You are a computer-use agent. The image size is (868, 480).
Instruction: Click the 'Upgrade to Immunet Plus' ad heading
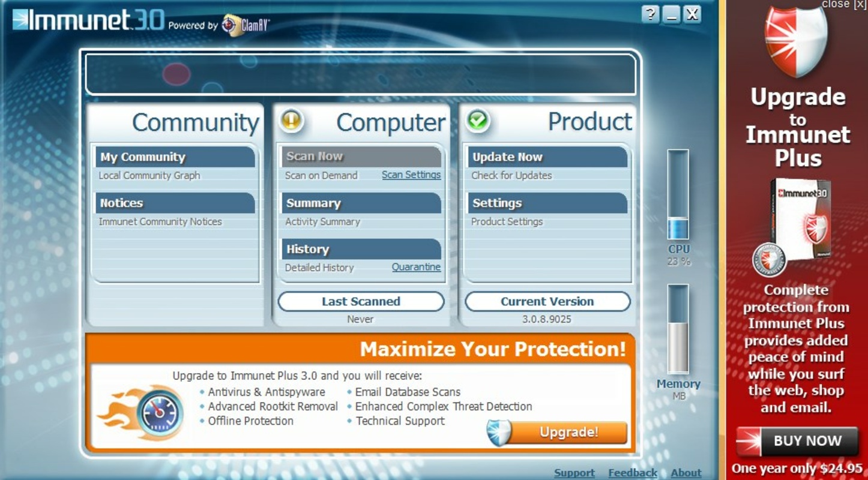click(798, 127)
